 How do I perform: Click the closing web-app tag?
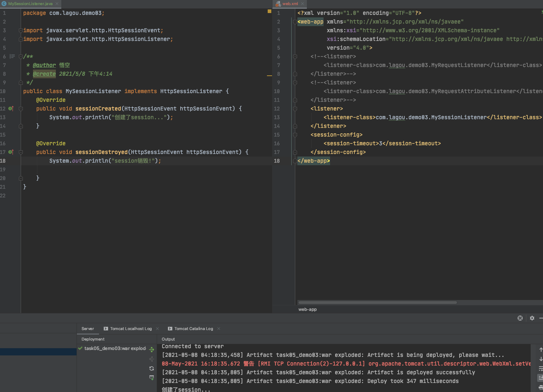tap(314, 161)
